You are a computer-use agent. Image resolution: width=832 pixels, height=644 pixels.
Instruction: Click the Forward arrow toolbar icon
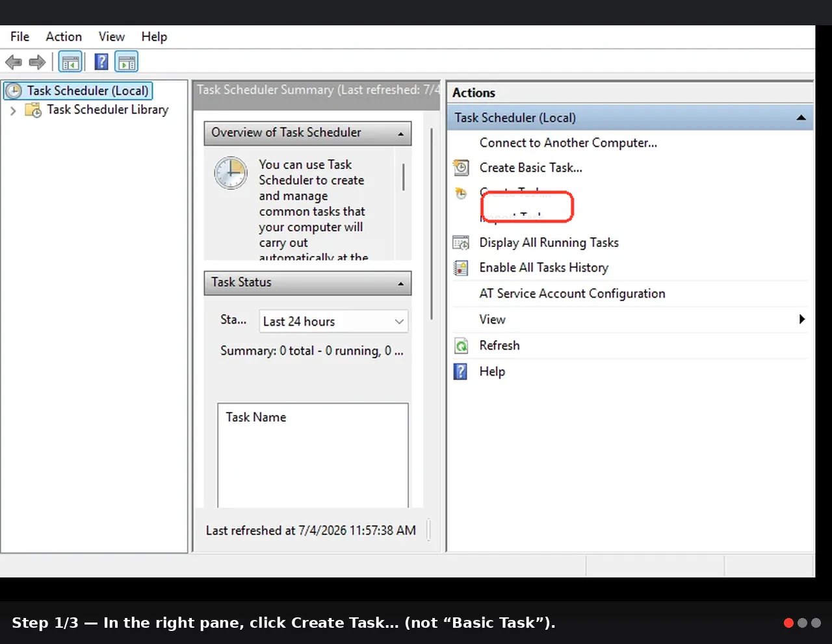[x=37, y=62]
